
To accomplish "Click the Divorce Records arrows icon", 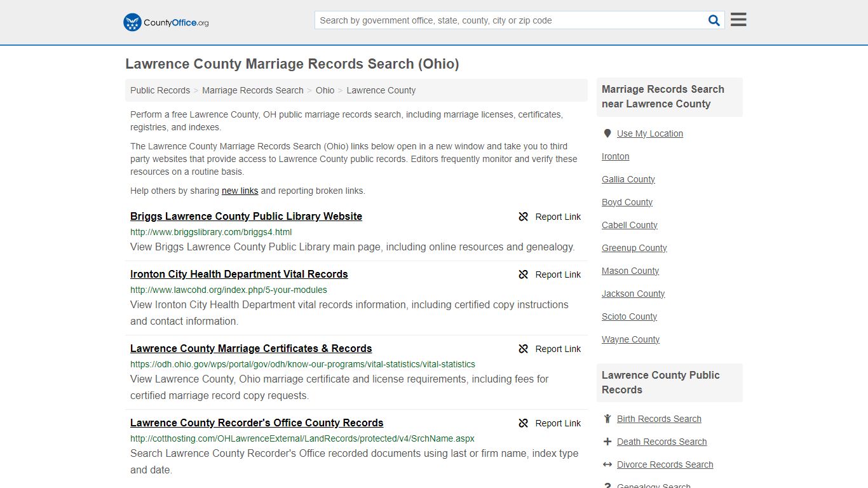I will point(607,464).
